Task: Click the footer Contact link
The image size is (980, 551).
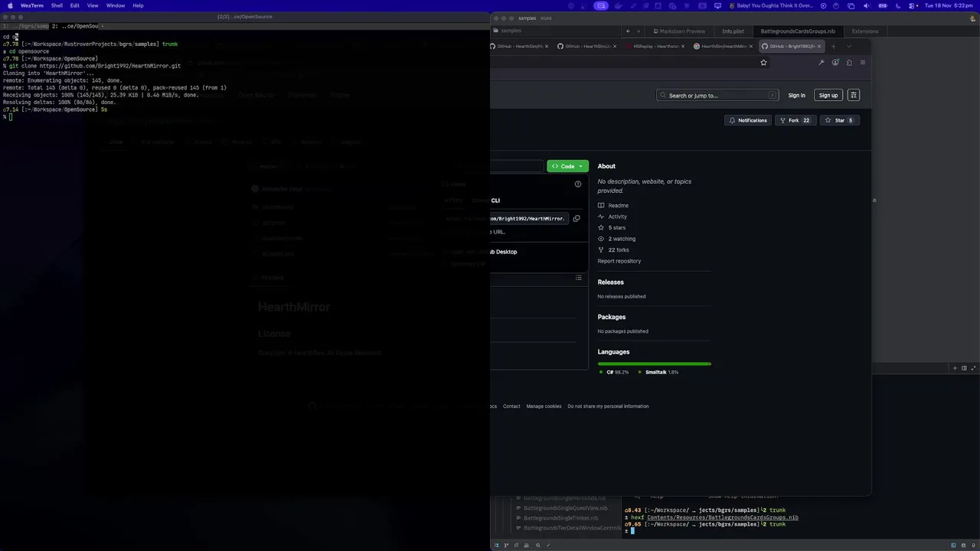Action: point(511,406)
